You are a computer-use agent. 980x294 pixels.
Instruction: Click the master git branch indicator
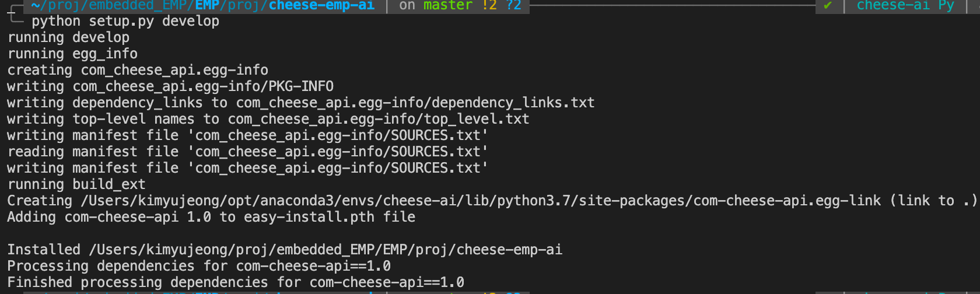447,6
